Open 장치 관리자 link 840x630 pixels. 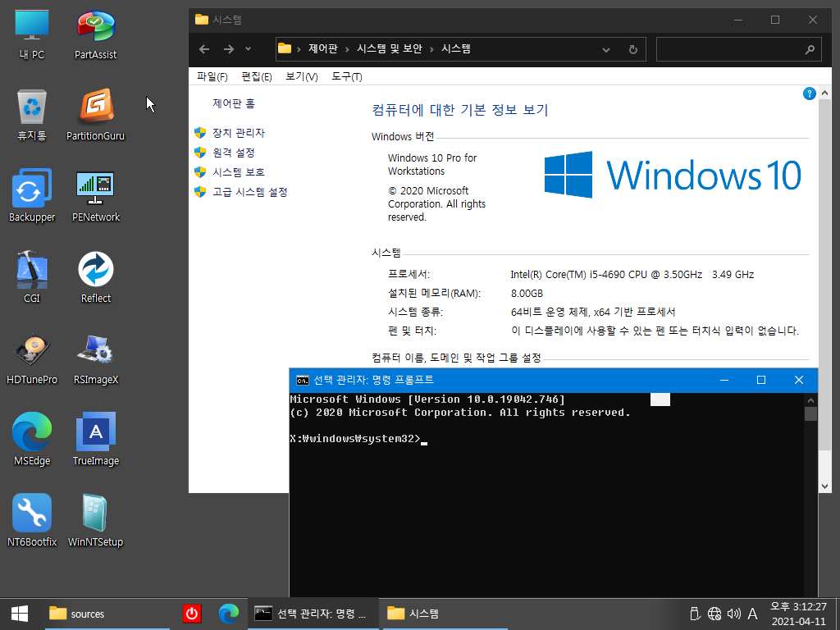(x=239, y=133)
